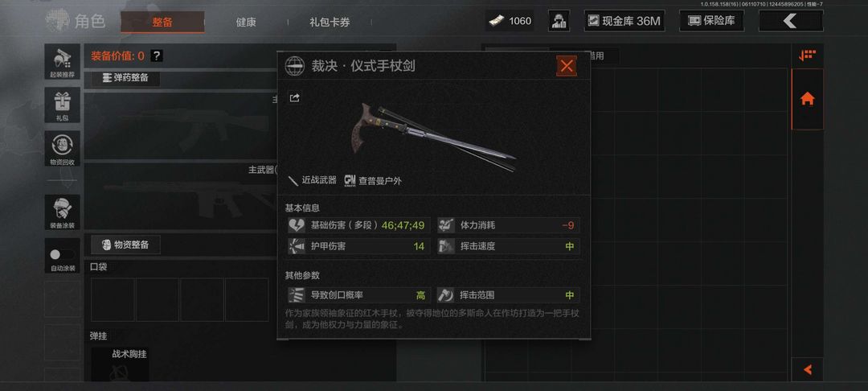Click the 弹药整备 button
The image size is (868, 391).
[x=125, y=78]
